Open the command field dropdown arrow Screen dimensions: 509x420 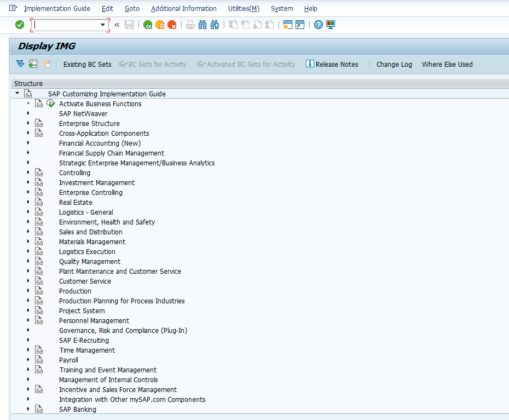coord(102,25)
